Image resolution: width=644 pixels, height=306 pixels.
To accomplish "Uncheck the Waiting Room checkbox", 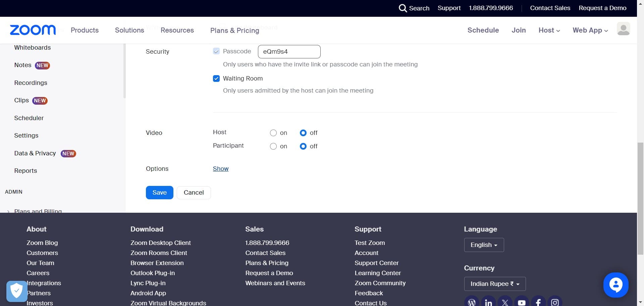I will tap(216, 78).
